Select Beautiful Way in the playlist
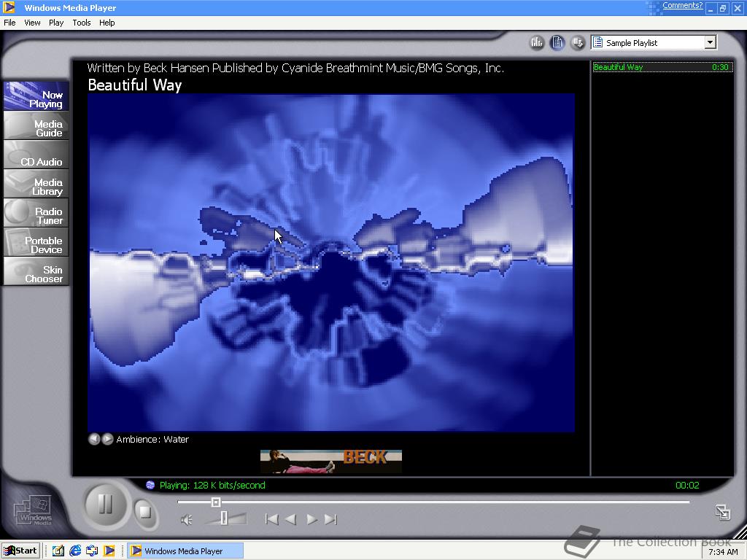Viewport: 747px width, 560px height. 662,67
